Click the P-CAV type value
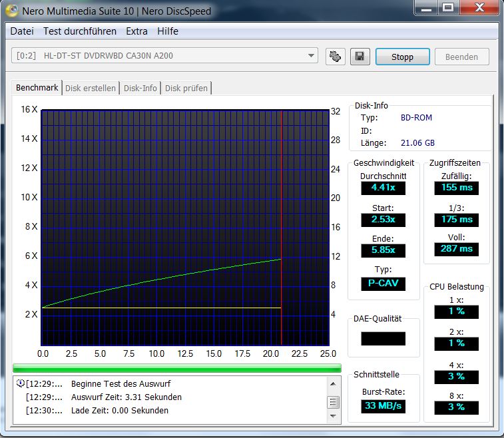Image resolution: width=504 pixels, height=438 pixels. pos(383,284)
